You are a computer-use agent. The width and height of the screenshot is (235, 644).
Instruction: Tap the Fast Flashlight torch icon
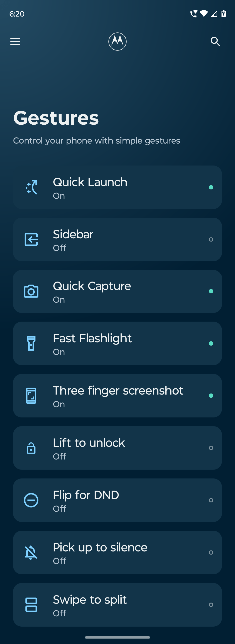tap(31, 343)
